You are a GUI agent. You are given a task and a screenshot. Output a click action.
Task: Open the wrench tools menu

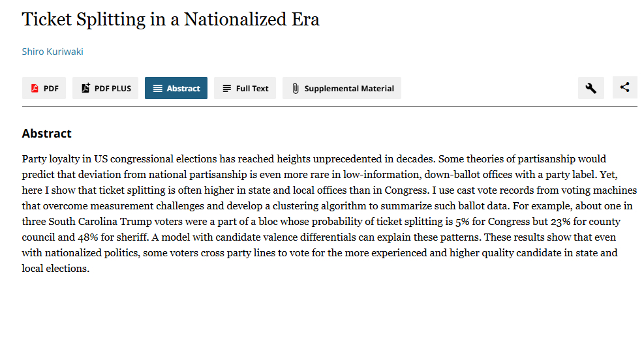tap(590, 88)
